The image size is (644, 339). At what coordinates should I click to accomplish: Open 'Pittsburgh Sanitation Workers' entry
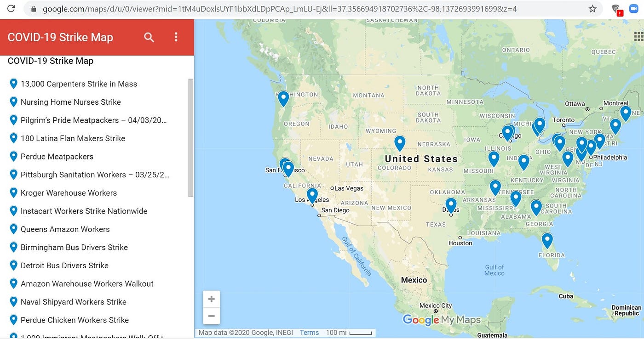(x=95, y=175)
